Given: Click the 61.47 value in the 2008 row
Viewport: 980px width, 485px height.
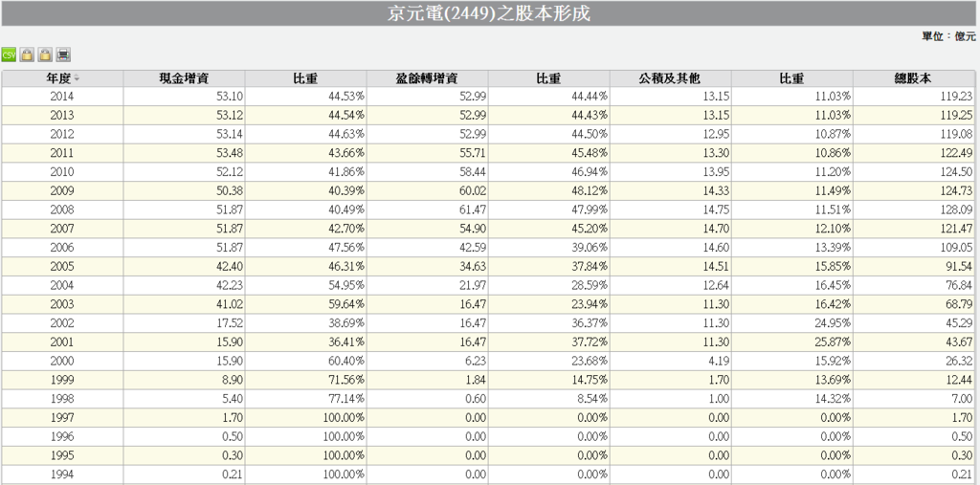Looking at the screenshot, I should (x=474, y=209).
